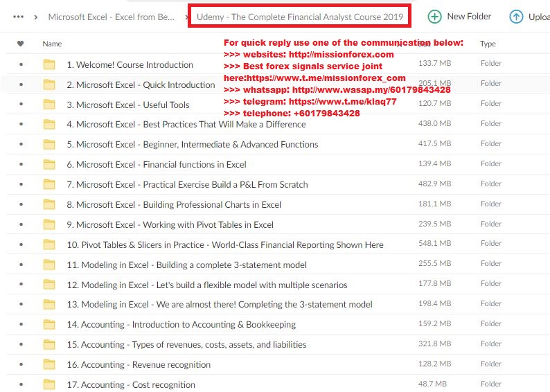Click folder icon for 13. Completing the 3-statement model
This screenshot has width=550, height=392.
tap(49, 305)
